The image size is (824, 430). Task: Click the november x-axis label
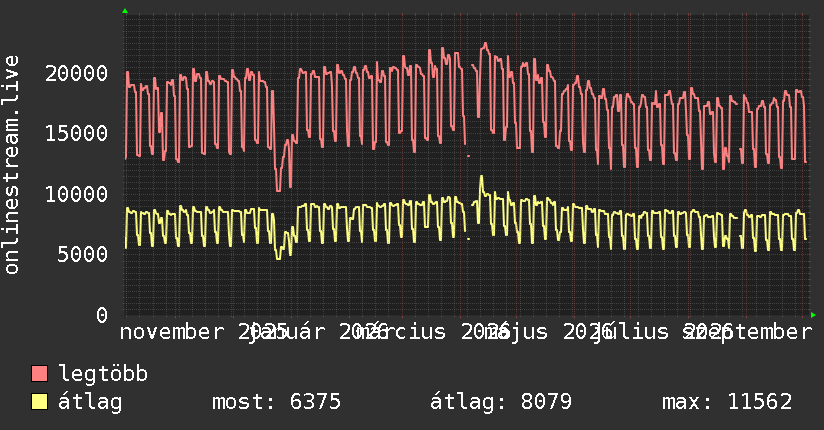click(172, 332)
